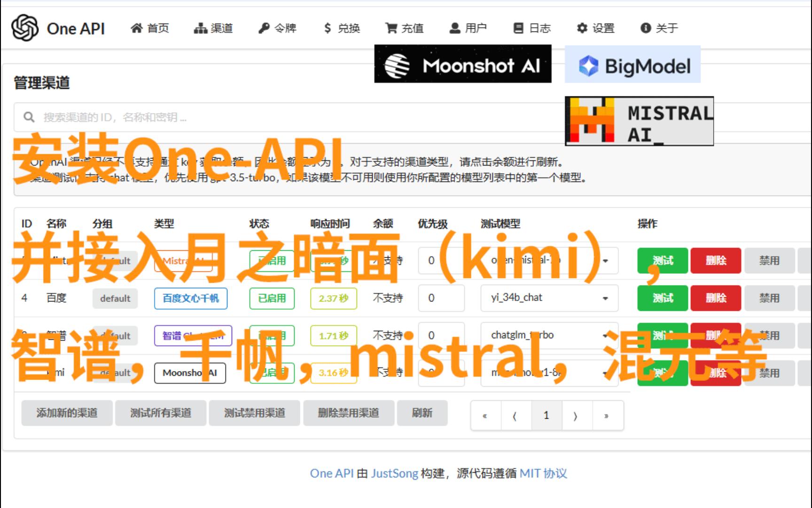Open the 令牌 tokens page

[277, 28]
